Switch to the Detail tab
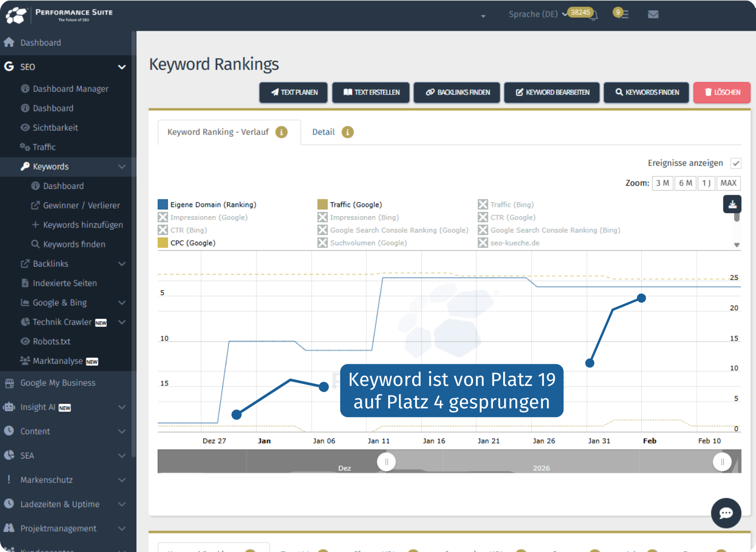 (x=323, y=132)
